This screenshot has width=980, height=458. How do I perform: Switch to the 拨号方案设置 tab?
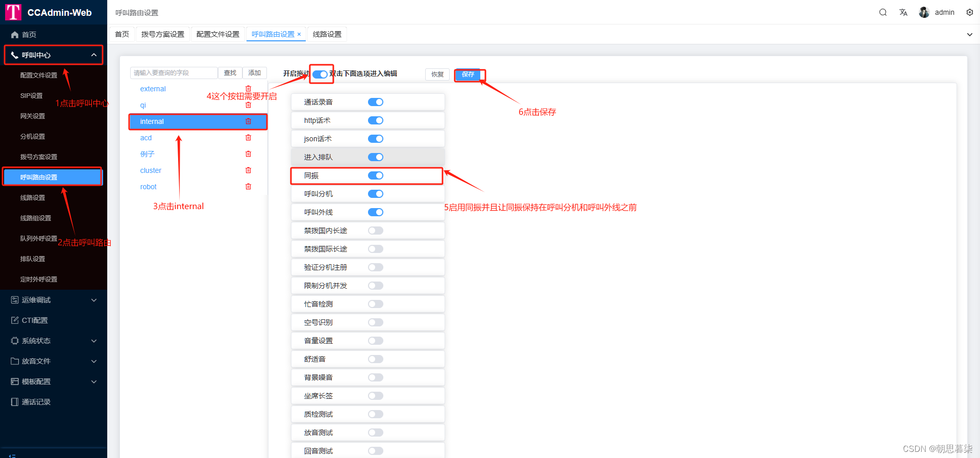(163, 34)
